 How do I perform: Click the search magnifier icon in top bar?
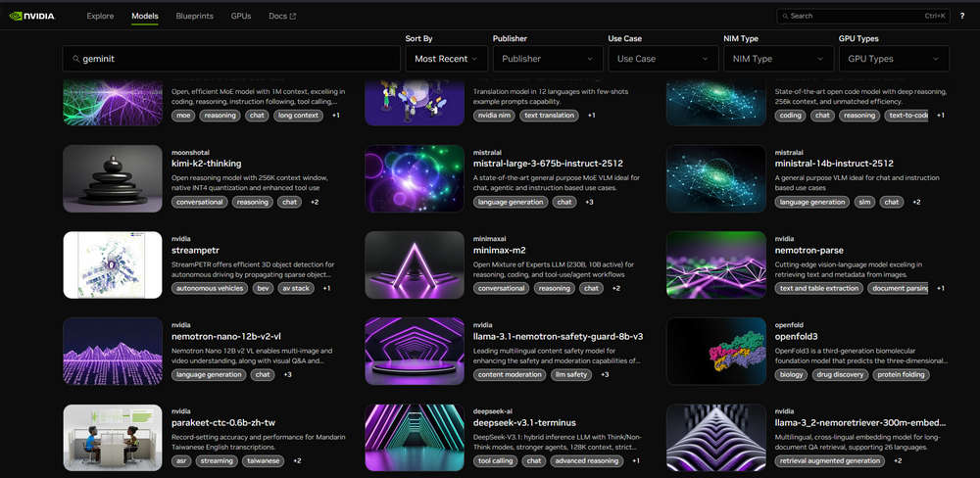click(786, 17)
